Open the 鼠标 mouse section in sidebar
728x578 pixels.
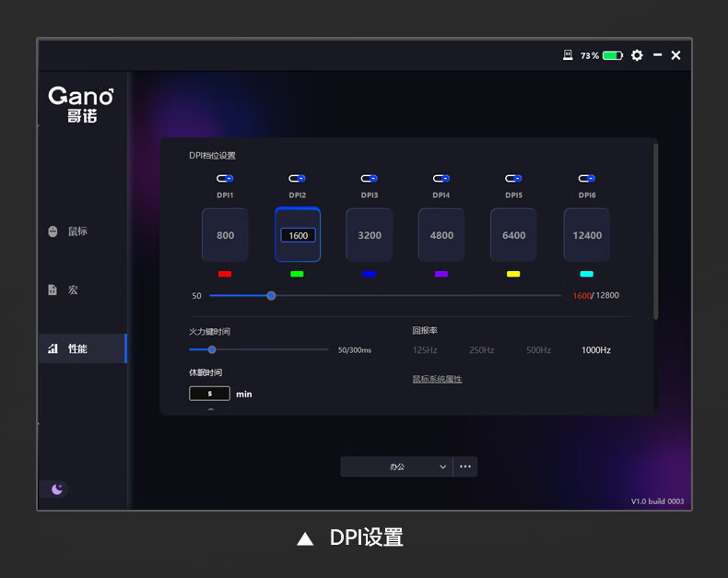77,231
